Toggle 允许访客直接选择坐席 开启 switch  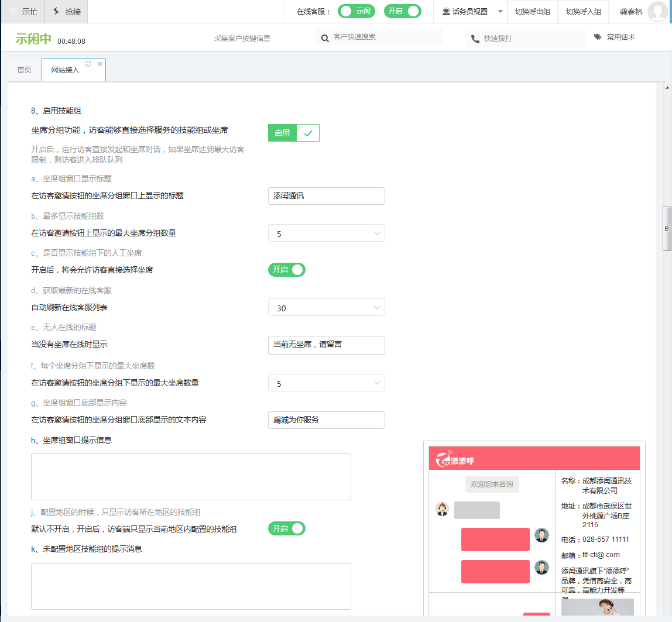point(287,270)
